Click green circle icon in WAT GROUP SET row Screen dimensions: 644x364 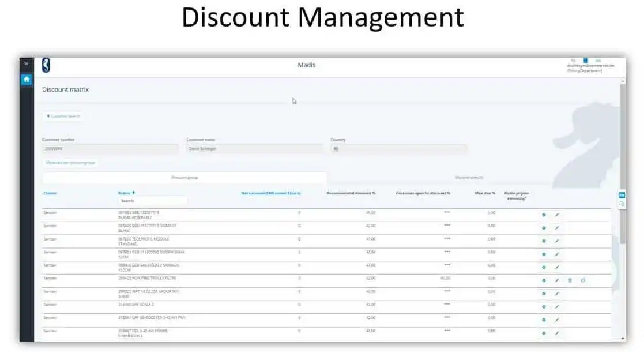pos(544,294)
